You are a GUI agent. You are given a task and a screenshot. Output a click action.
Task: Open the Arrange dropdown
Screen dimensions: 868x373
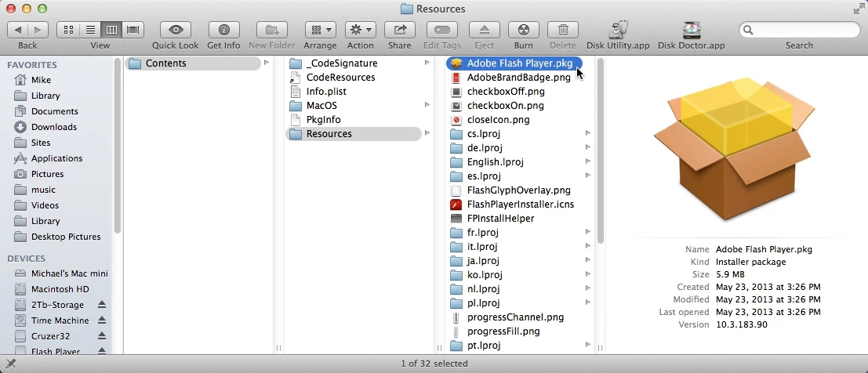[x=320, y=30]
